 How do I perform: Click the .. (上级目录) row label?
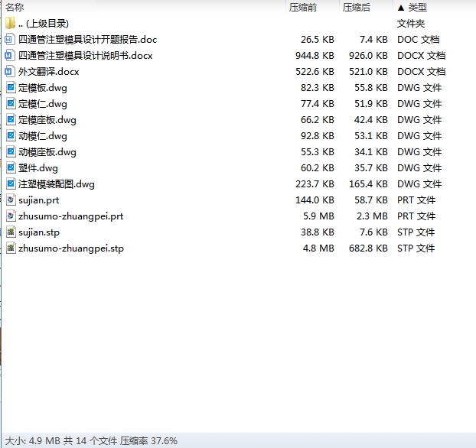(44, 24)
